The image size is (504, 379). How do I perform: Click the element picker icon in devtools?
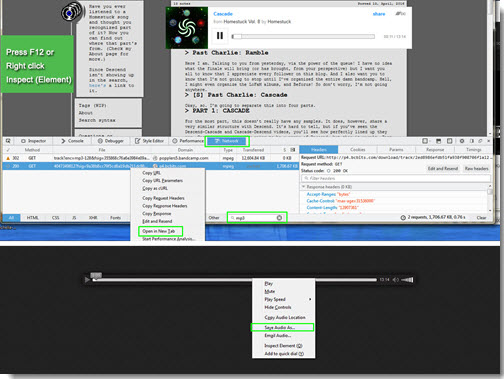tap(8, 141)
